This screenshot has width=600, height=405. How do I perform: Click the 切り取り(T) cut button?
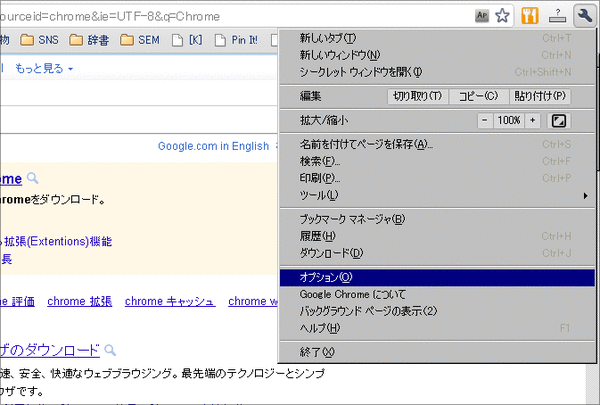417,96
